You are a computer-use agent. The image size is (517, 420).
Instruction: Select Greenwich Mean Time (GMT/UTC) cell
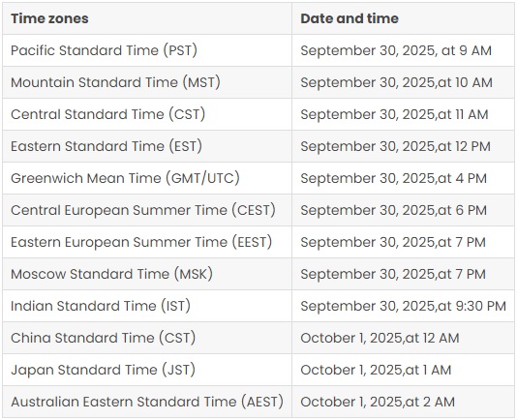pos(147,178)
